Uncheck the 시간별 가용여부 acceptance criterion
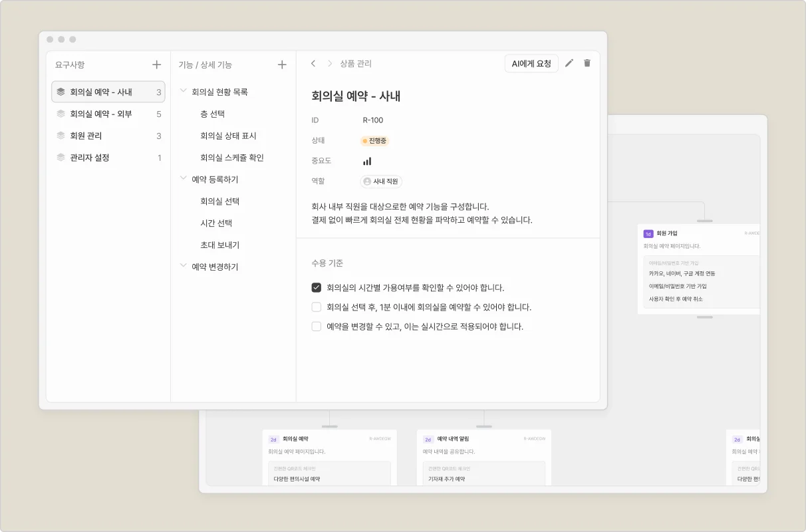806x532 pixels. point(317,288)
